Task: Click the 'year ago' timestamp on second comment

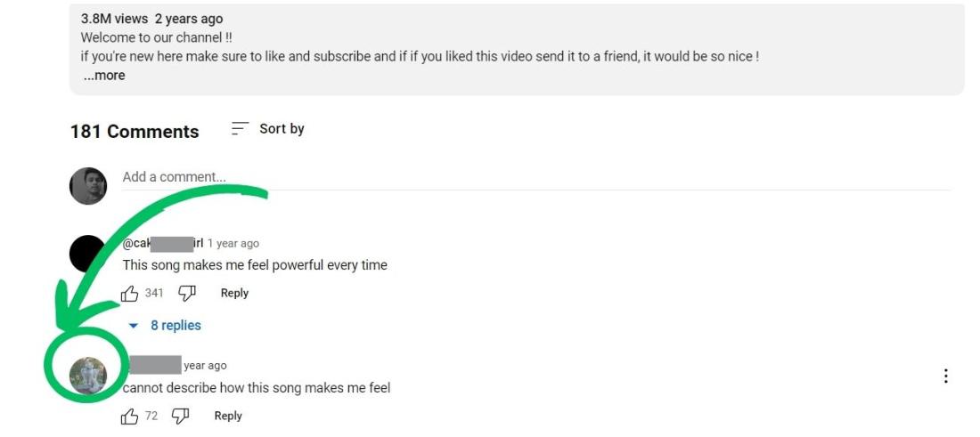Action: pos(205,366)
